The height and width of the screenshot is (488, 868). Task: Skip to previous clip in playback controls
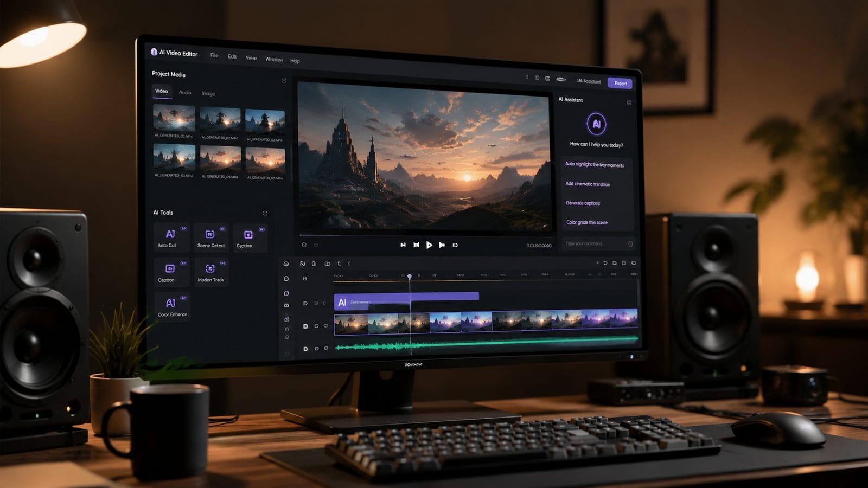(403, 245)
